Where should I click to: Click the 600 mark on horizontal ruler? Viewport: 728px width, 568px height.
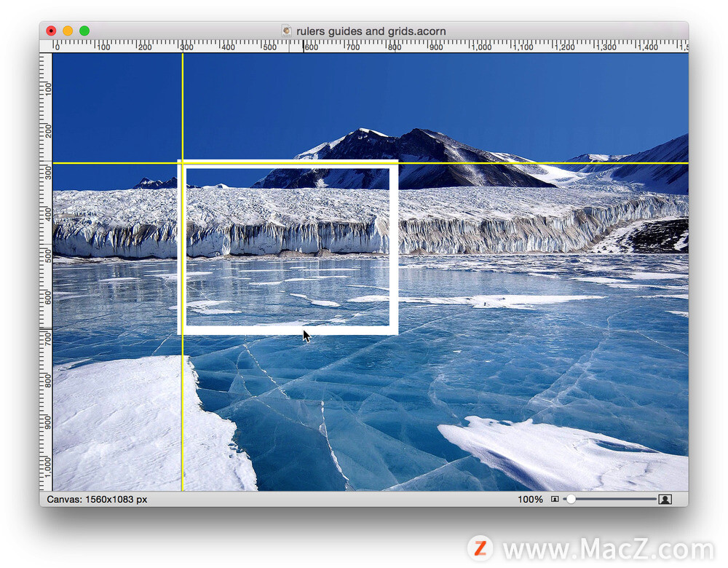coord(311,47)
